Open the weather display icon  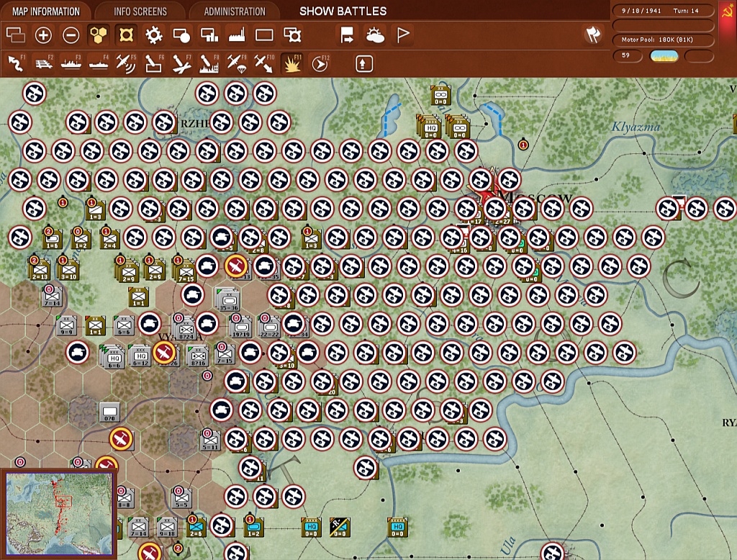375,35
